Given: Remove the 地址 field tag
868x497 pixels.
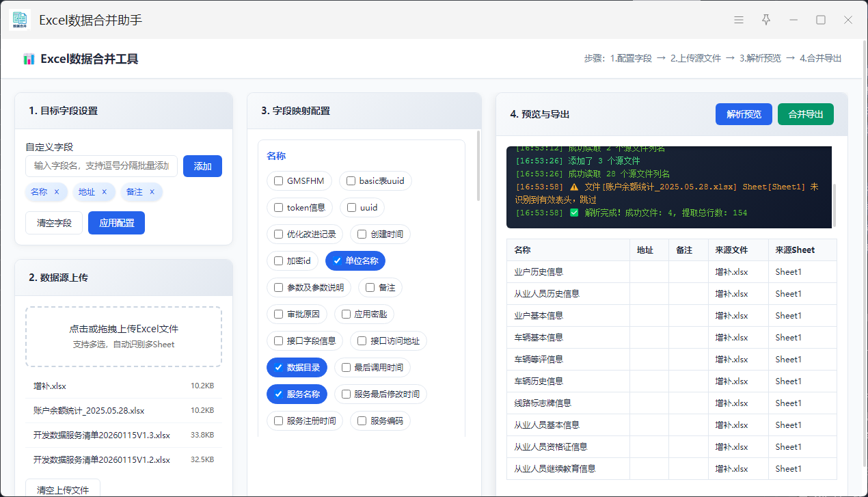Looking at the screenshot, I should (105, 192).
